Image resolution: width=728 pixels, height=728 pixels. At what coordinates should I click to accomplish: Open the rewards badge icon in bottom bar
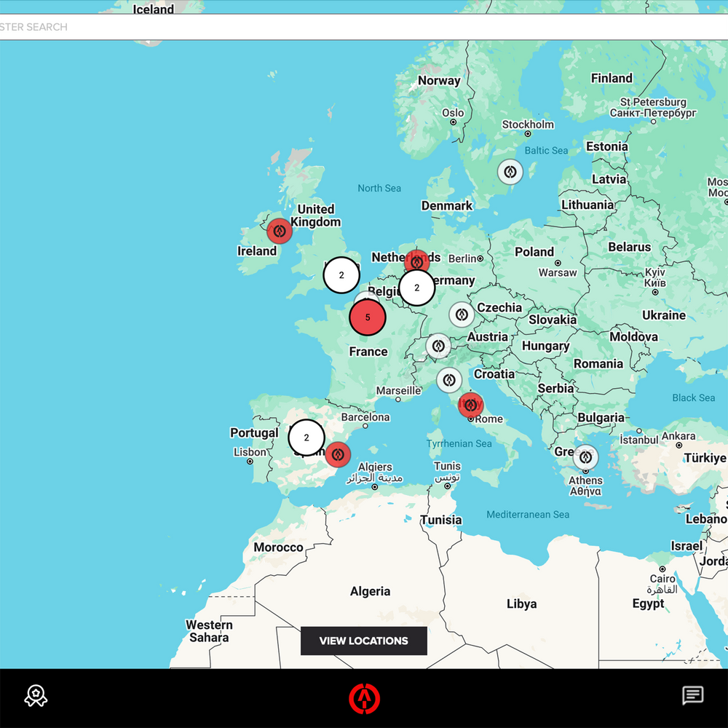click(36, 696)
